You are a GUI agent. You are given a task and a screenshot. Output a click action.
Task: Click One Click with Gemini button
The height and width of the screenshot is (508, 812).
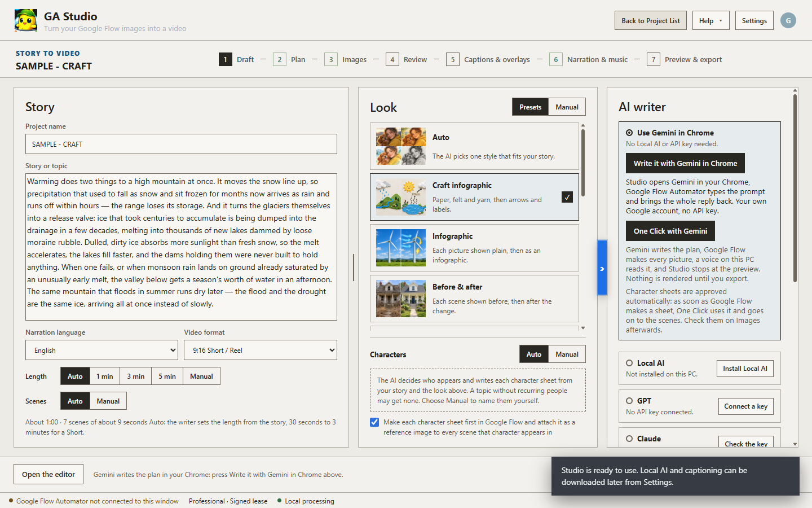[x=670, y=231]
